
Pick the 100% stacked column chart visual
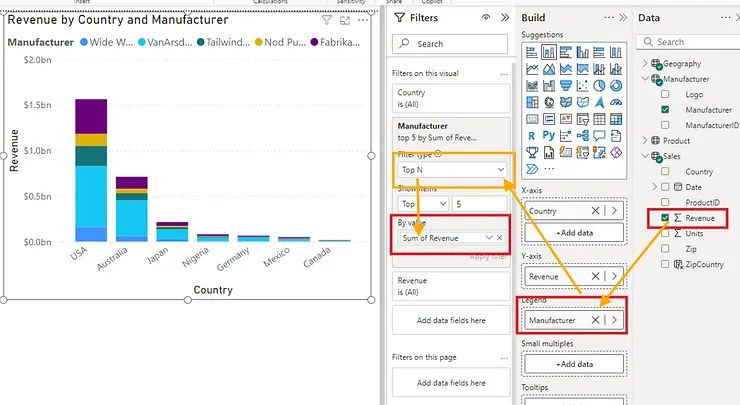(616, 52)
